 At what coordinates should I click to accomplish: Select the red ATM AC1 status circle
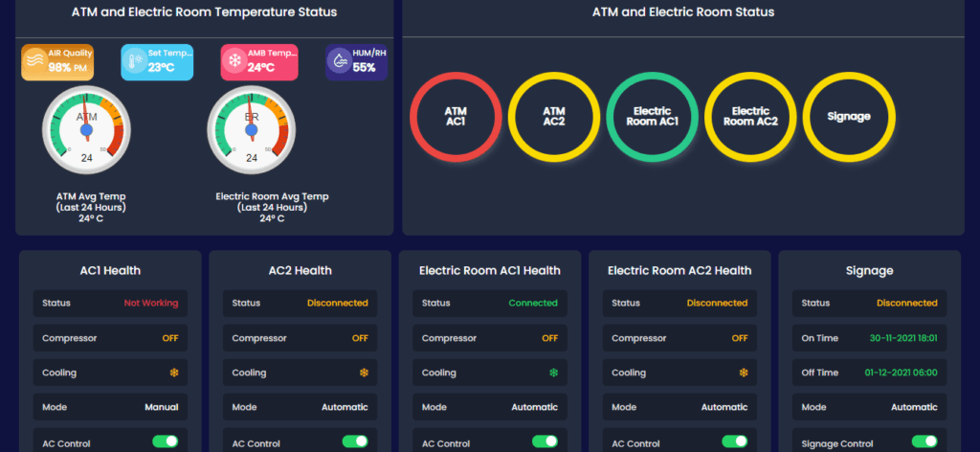[455, 116]
